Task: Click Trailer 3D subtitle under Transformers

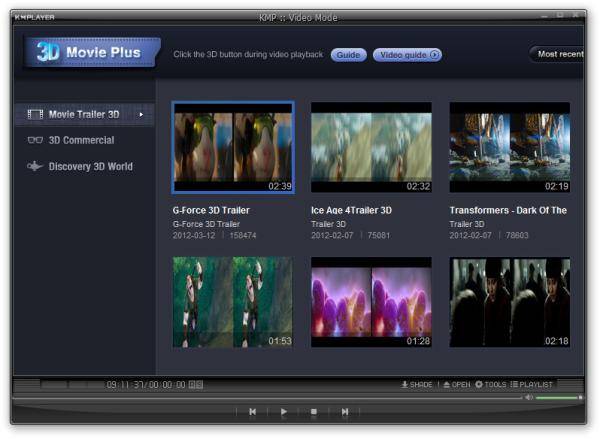Action: coord(467,224)
